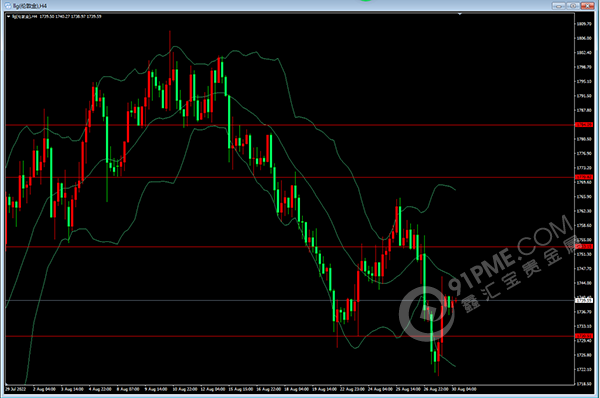Click the 29 Jul 2022 date on time axis
Image resolution: width=600 pixels, height=398 pixels.
[16, 389]
